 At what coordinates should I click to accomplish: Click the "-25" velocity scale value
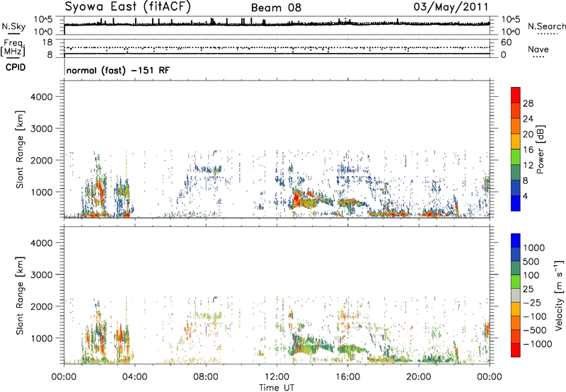pyautogui.click(x=533, y=302)
